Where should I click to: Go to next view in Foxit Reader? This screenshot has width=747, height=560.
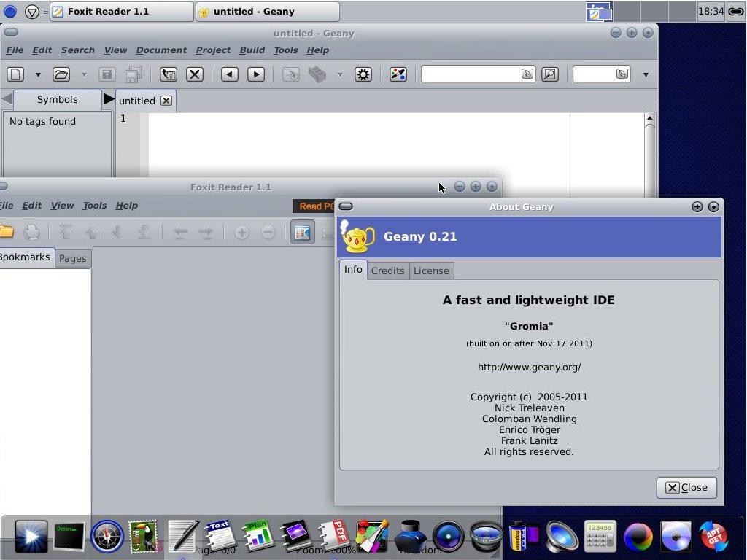pos(206,233)
